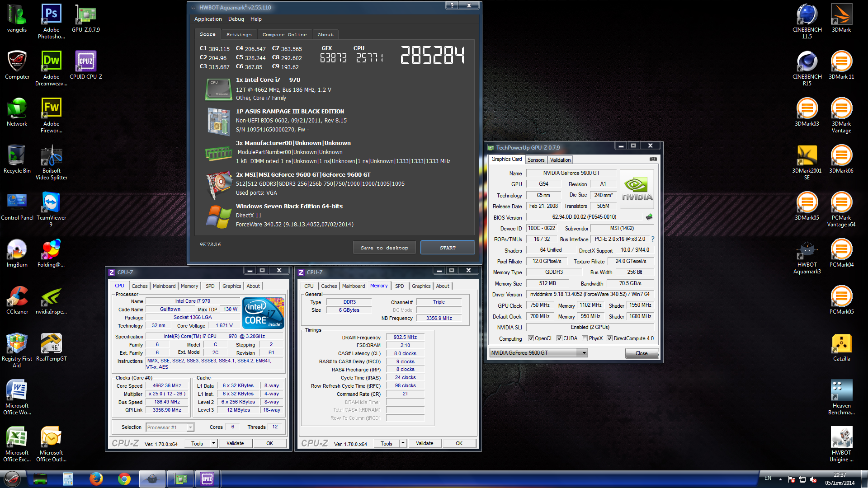Click Aquamark help question mark button
The image size is (868, 488).
click(x=452, y=5)
